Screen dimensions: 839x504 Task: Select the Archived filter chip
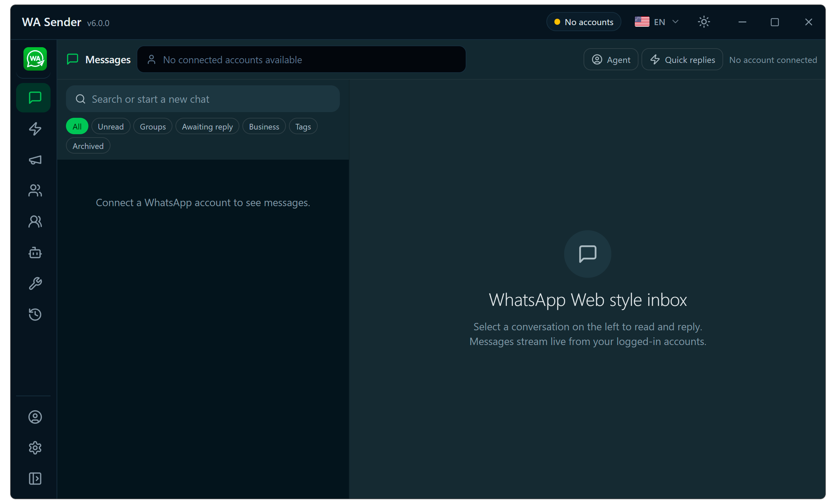(88, 146)
